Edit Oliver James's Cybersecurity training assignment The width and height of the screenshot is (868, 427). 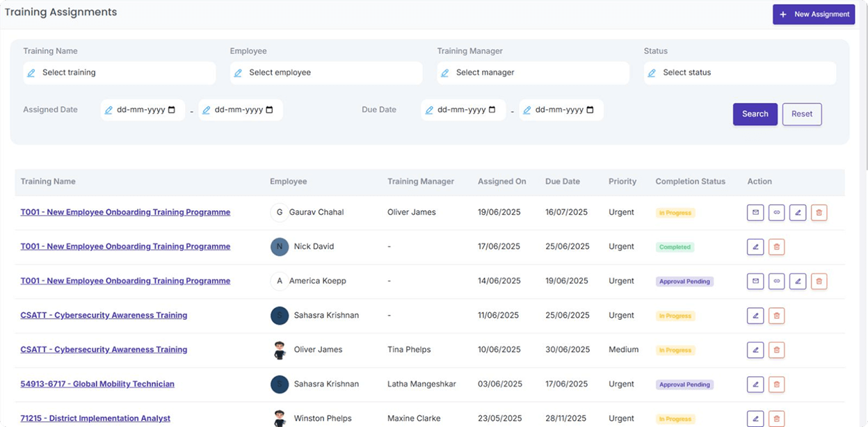point(755,350)
